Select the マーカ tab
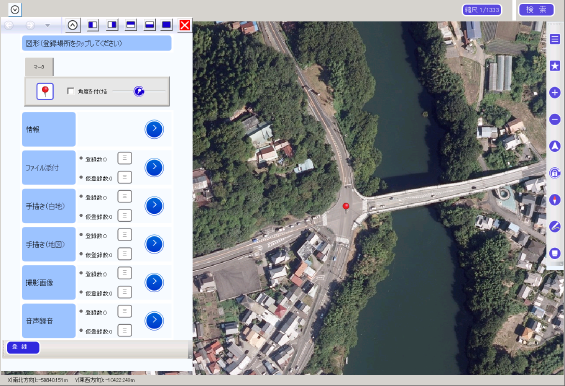Screen dimensions: 565x386 click(x=39, y=67)
